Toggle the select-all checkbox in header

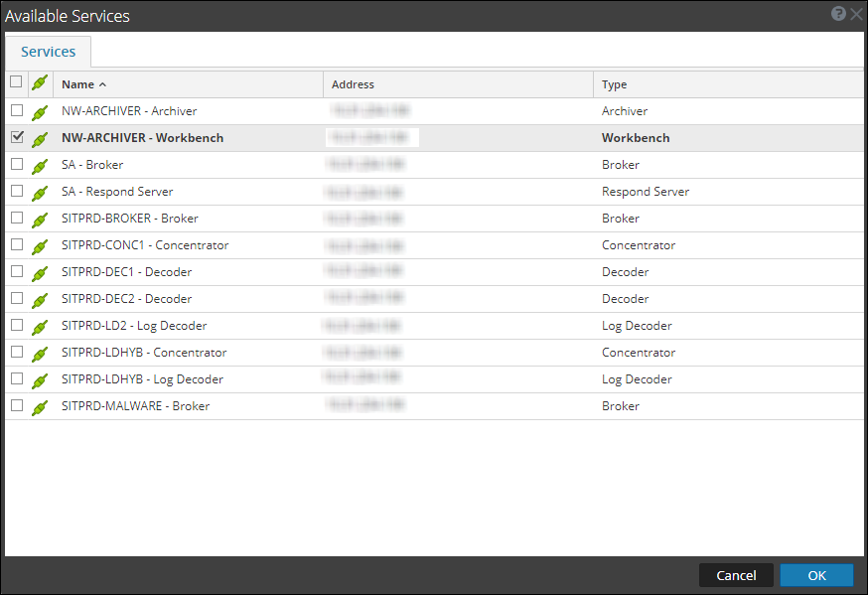(x=16, y=82)
